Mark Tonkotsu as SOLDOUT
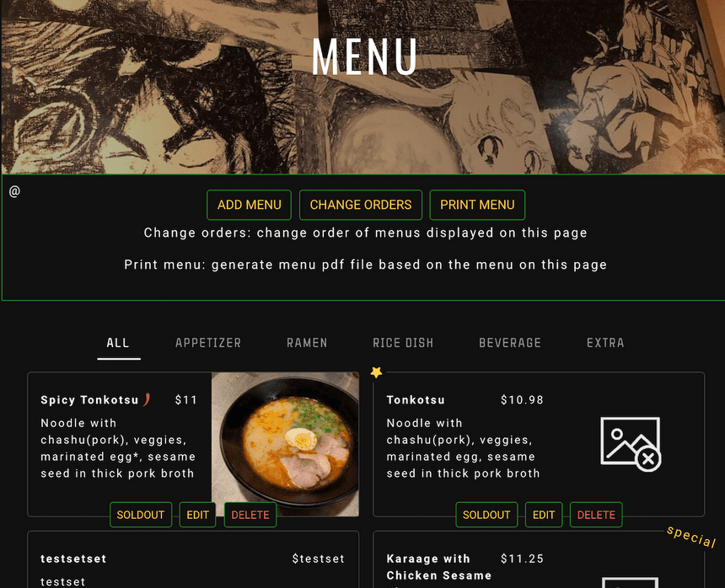This screenshot has width=725, height=588. coord(486,515)
